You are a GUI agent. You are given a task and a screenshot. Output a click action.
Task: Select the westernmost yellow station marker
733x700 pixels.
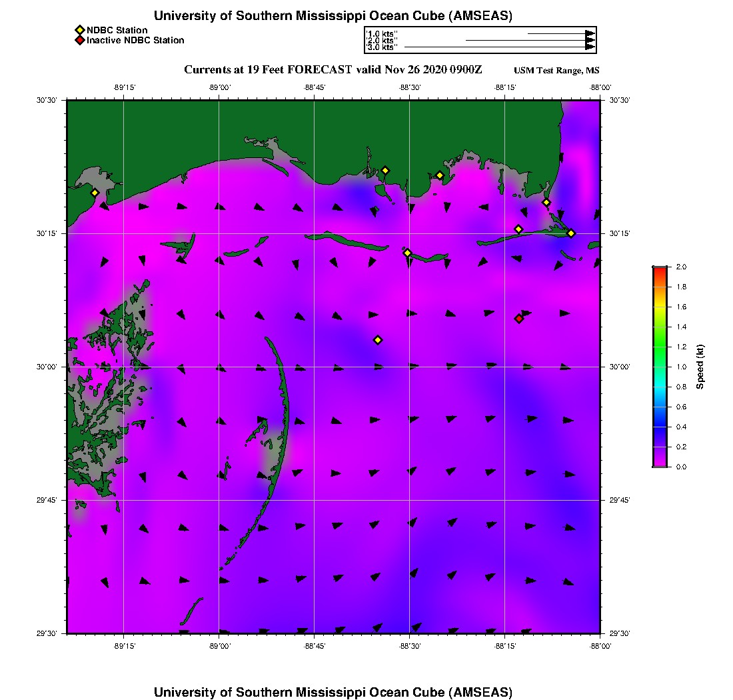click(95, 193)
